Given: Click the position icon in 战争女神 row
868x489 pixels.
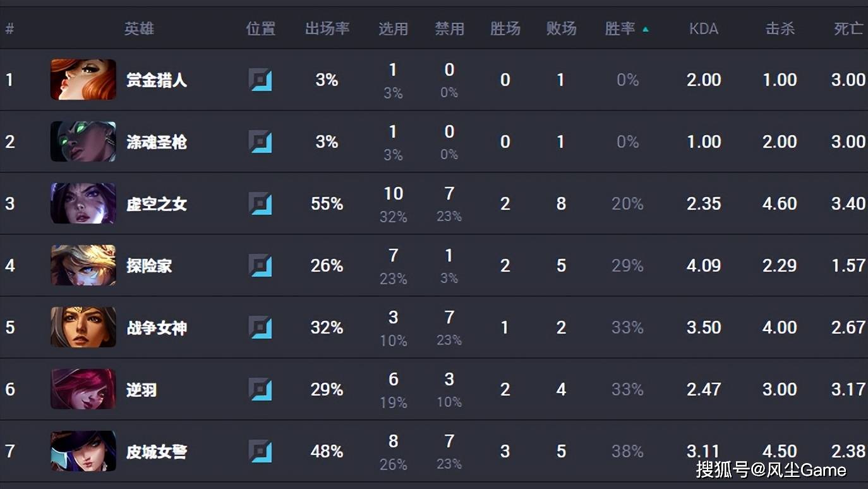Looking at the screenshot, I should tap(261, 327).
